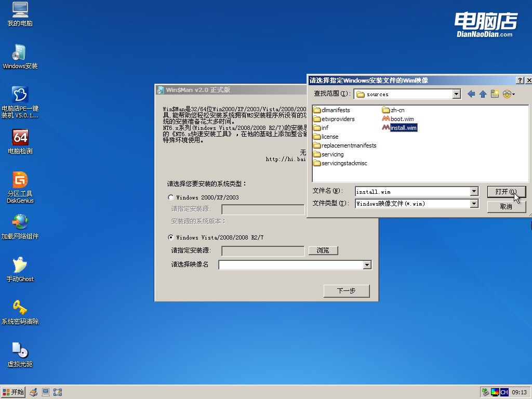Expand the 查找范围 sources location dropdown

[457, 94]
